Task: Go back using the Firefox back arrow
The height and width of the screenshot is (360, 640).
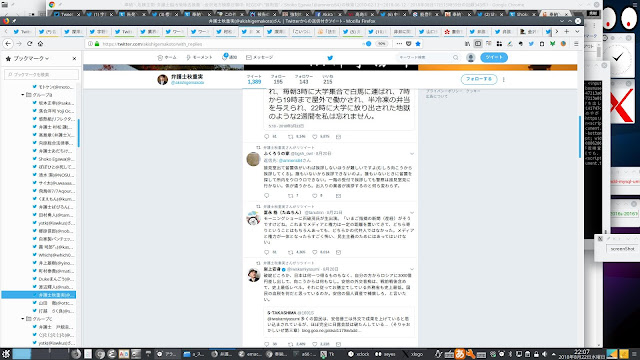Action: [8, 44]
